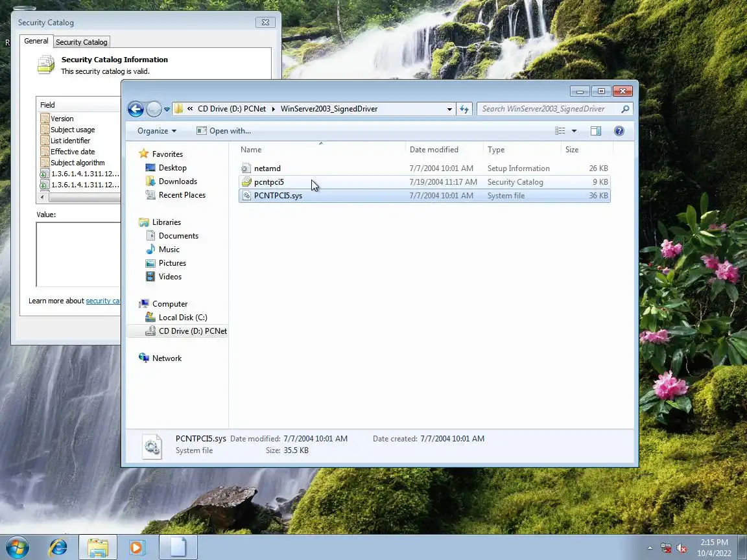Click the 36 KB size cell
Screen dimensions: 747x560
coord(599,196)
